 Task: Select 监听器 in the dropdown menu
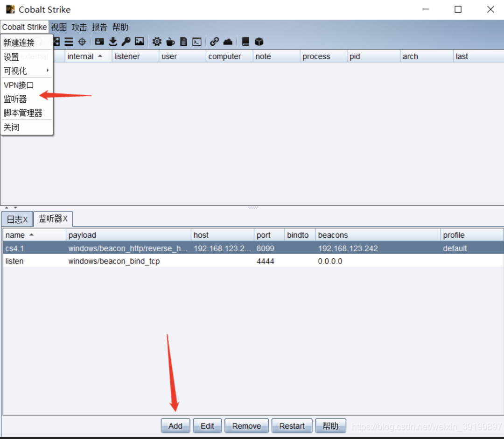pyautogui.click(x=27, y=99)
